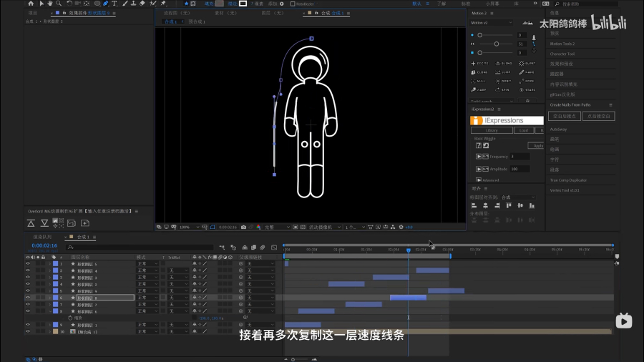This screenshot has width=644, height=362.
Task: Click the fill color swatch
Action: (220, 4)
